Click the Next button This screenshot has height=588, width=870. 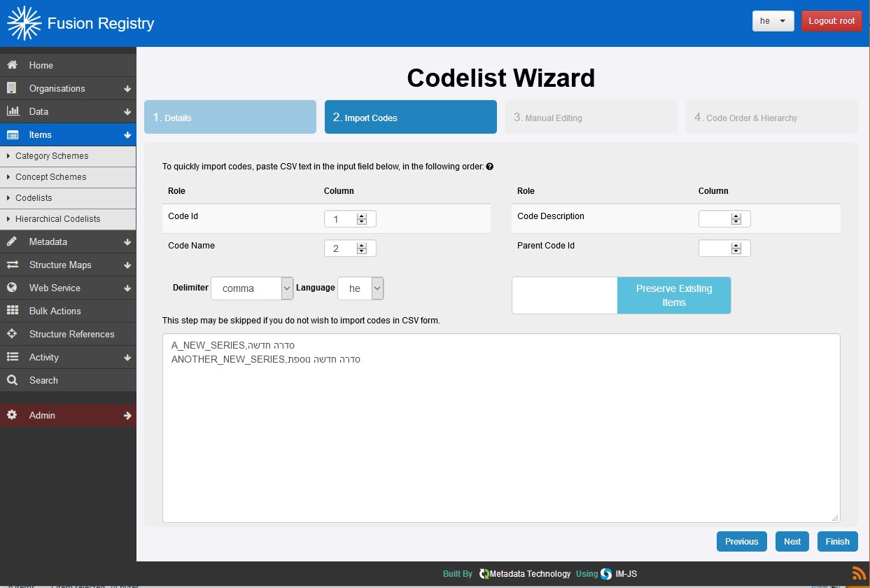coord(792,541)
